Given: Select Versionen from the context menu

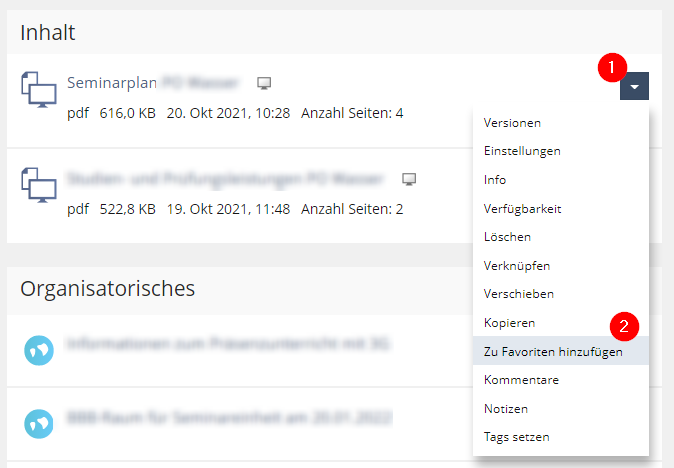Looking at the screenshot, I should [512, 123].
